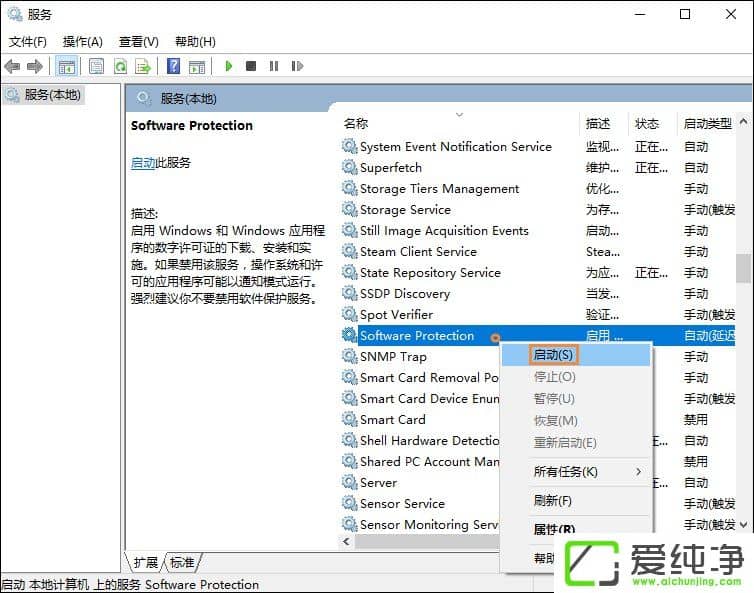Select 服务(本地) in the left tree
754x593 pixels.
(53, 94)
